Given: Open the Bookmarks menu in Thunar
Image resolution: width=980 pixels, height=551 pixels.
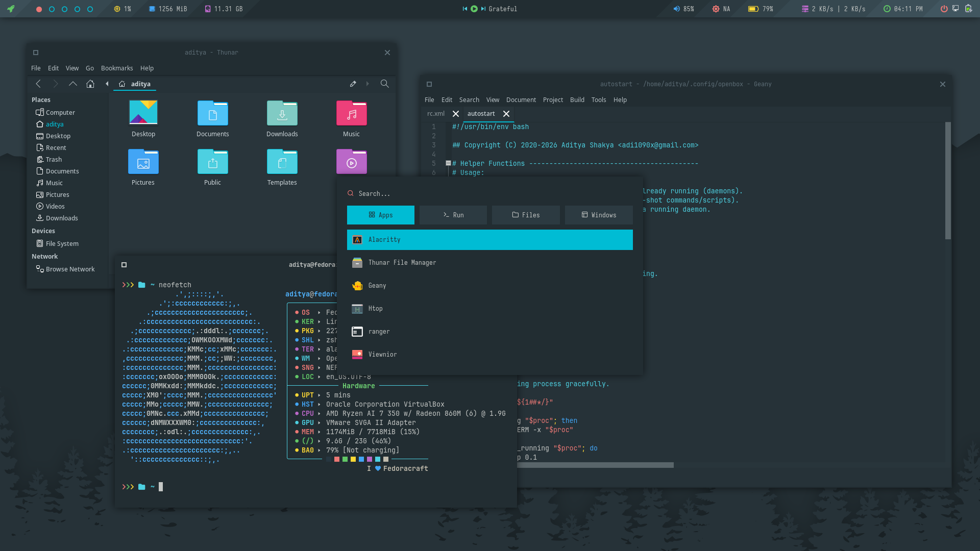Looking at the screenshot, I should click(117, 68).
